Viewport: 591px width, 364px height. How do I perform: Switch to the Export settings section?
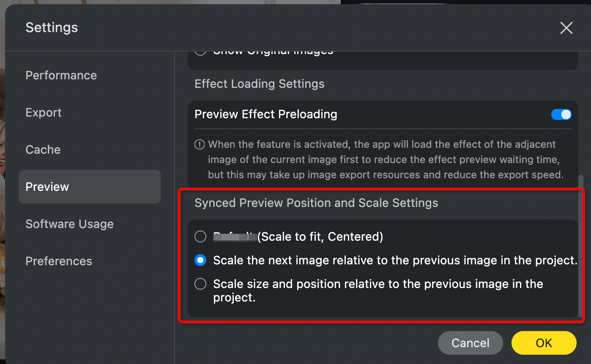pos(44,112)
